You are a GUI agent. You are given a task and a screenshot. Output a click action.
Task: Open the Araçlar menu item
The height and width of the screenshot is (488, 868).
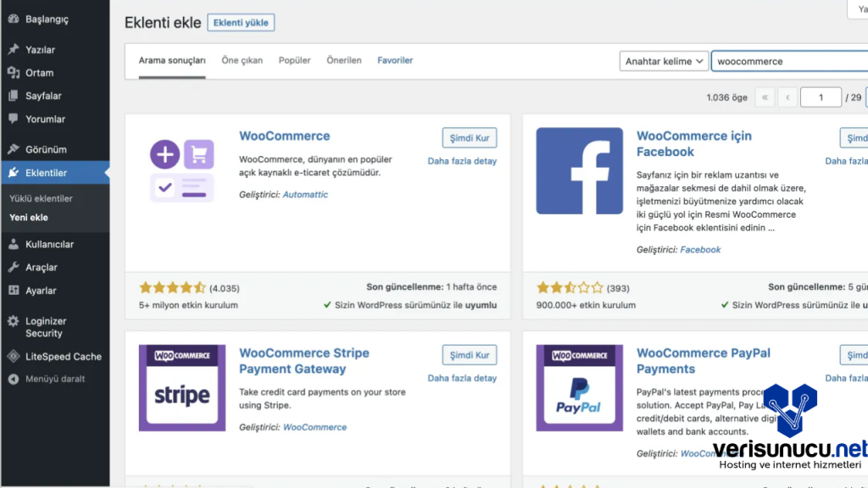55,267
